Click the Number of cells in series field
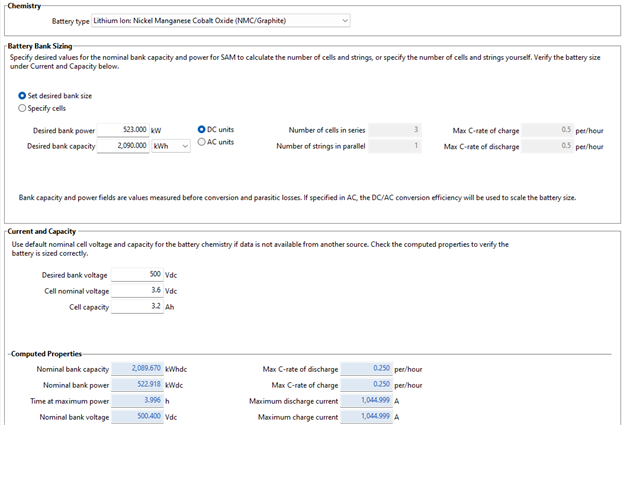 coord(396,130)
